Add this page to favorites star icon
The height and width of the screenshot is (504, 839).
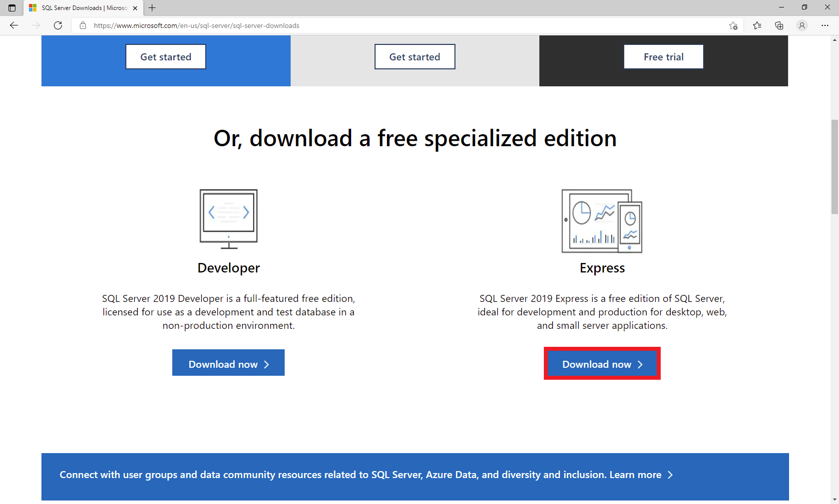[733, 25]
